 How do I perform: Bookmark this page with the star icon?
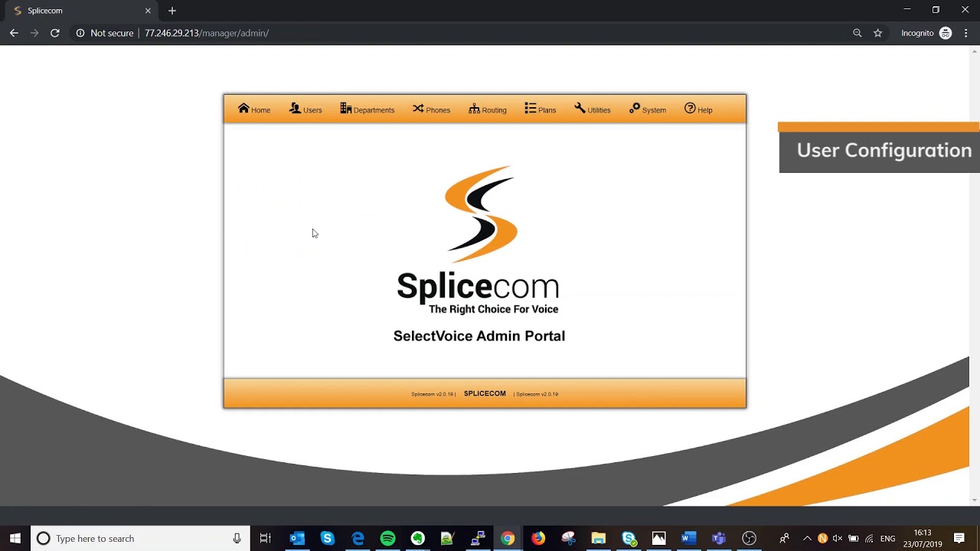[x=878, y=33]
